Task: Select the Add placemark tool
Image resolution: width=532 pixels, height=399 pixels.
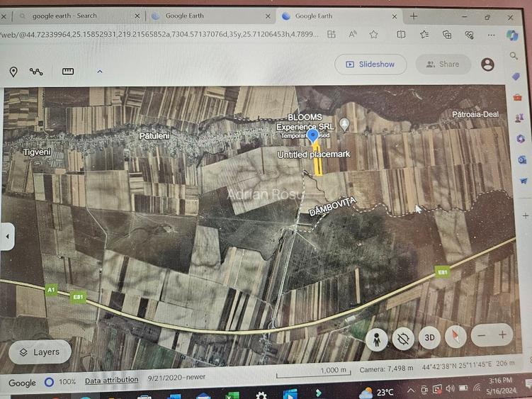Action: [x=13, y=72]
